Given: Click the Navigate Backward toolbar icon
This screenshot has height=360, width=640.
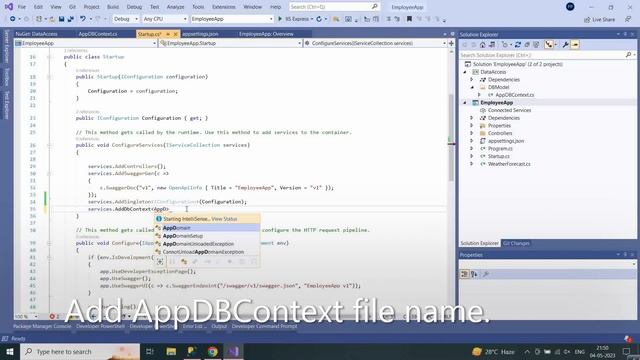Looking at the screenshot, I should click(13, 19).
